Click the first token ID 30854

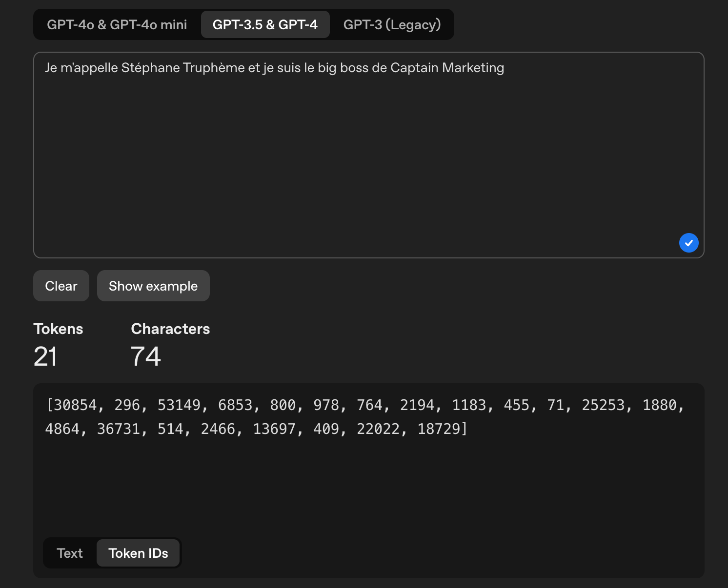[x=75, y=405]
